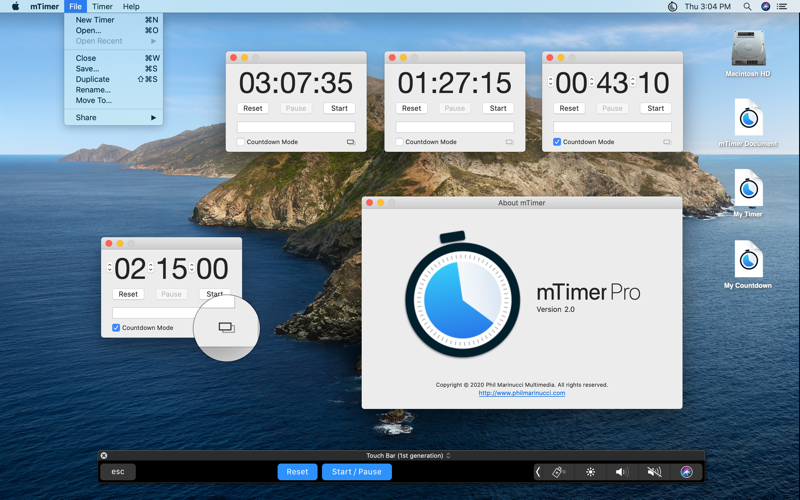Tap the Siri icon on the Touch Bar
Image resolution: width=800 pixels, height=500 pixels.
click(687, 472)
